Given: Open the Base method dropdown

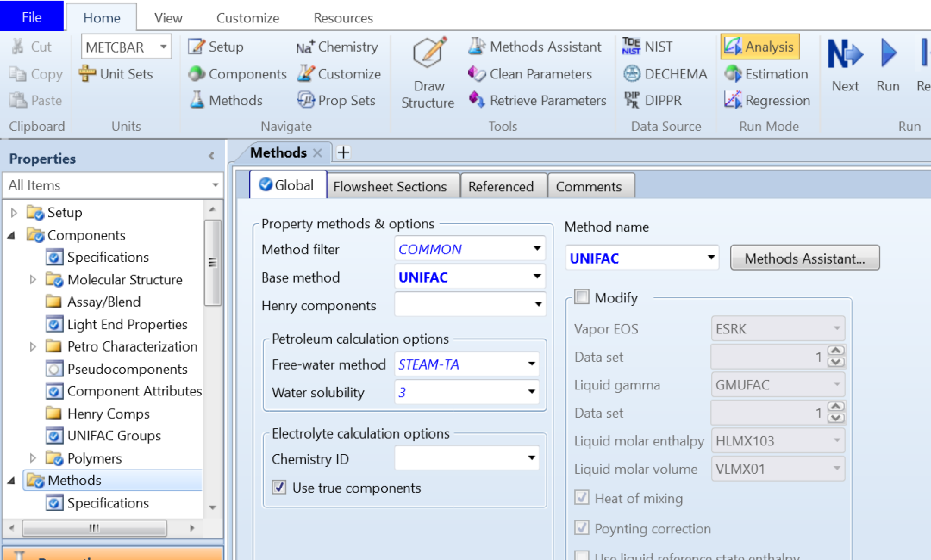Looking at the screenshot, I should pyautogui.click(x=537, y=277).
